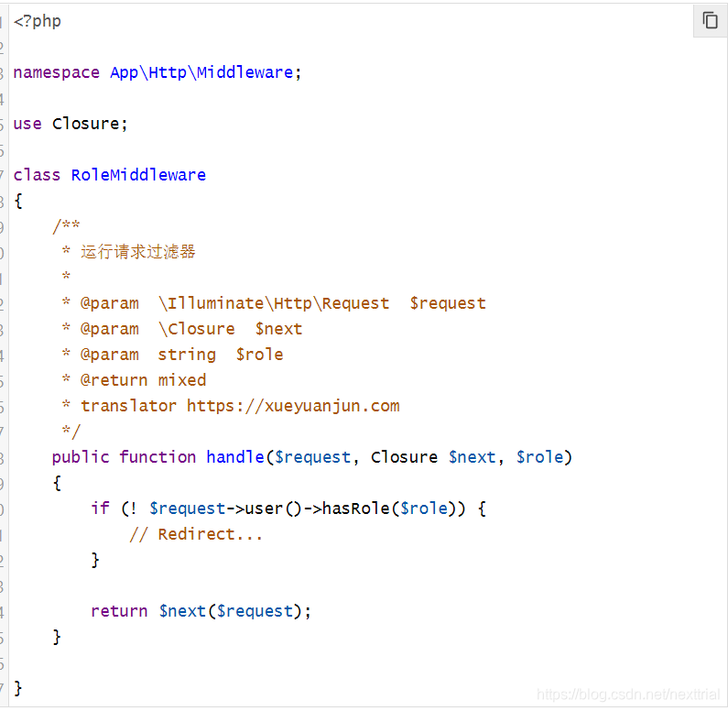Screen dimensions: 728x711
Task: Click '$role' in the handle signature
Action: point(539,457)
